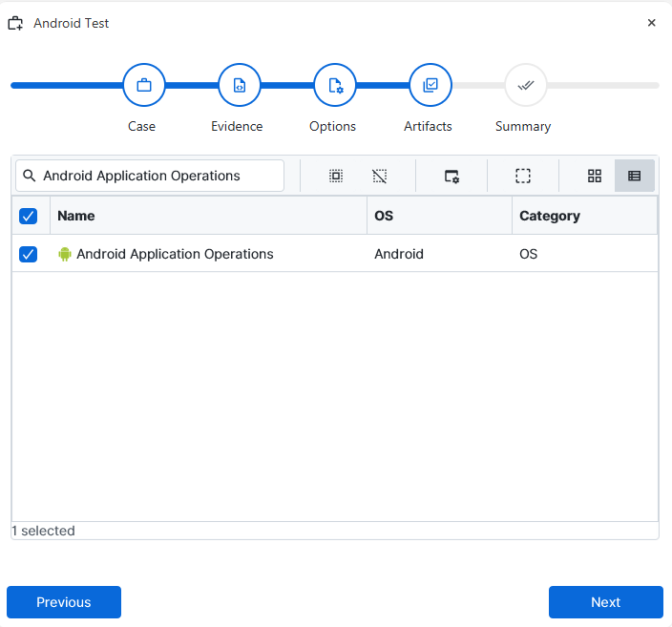Open the Options step icon
The height and width of the screenshot is (627, 672).
(x=334, y=85)
